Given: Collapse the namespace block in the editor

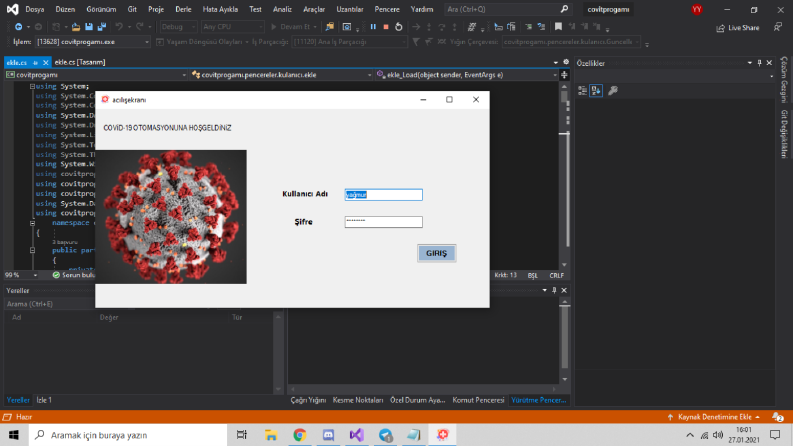Looking at the screenshot, I should pyautogui.click(x=32, y=223).
